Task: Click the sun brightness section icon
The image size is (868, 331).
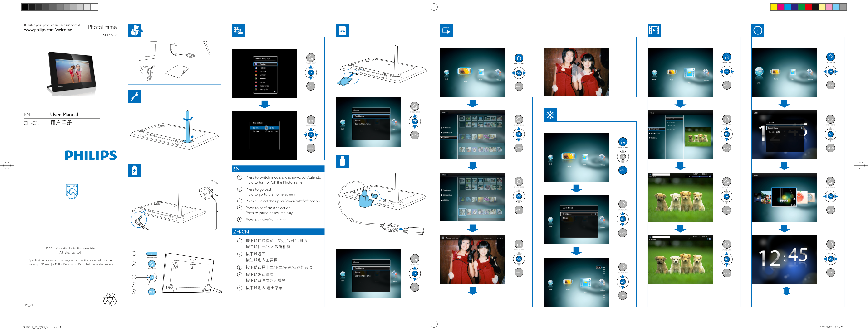Action: [x=550, y=115]
